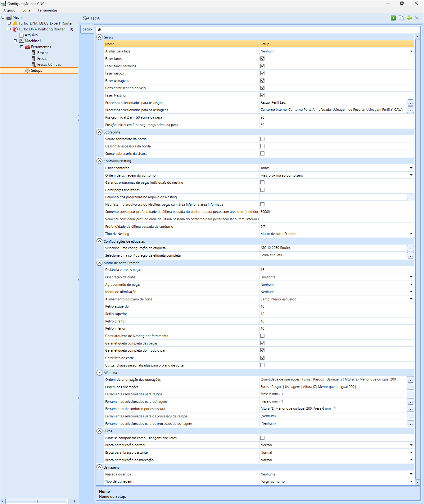Enable Somar sobrecorte da borda

(x=262, y=139)
